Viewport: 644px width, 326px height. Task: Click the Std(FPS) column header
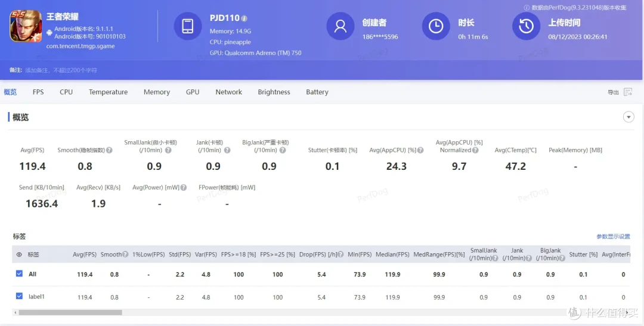pos(180,254)
